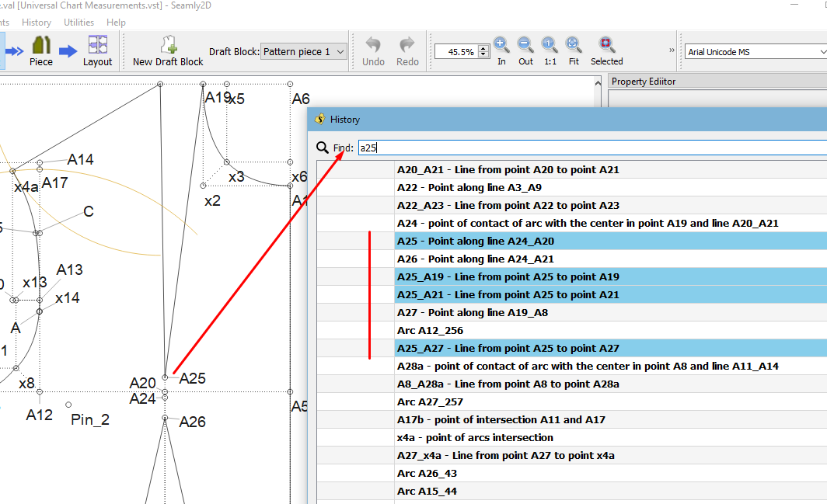The image size is (827, 504).
Task: Switch to Layout mode
Action: (97, 51)
